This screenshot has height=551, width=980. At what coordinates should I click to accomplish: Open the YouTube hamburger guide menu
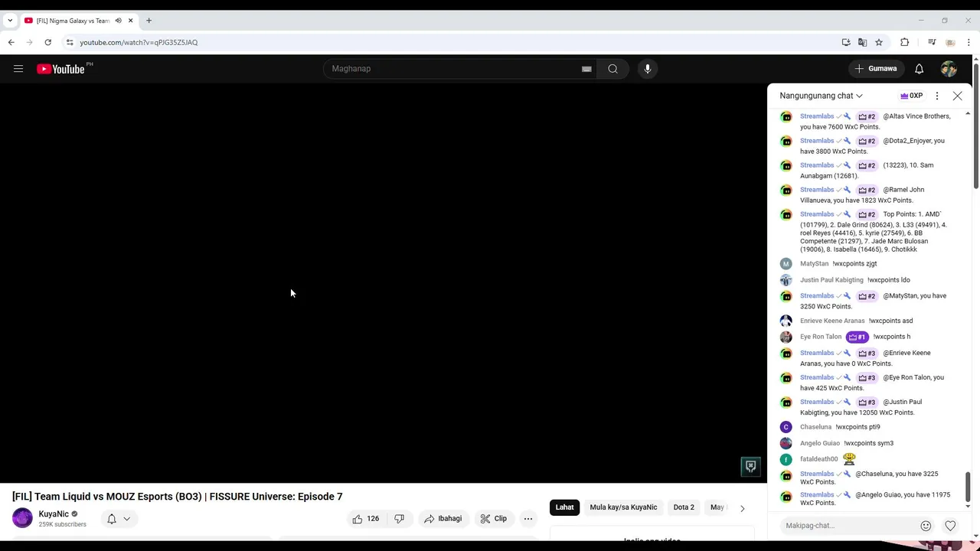(18, 69)
